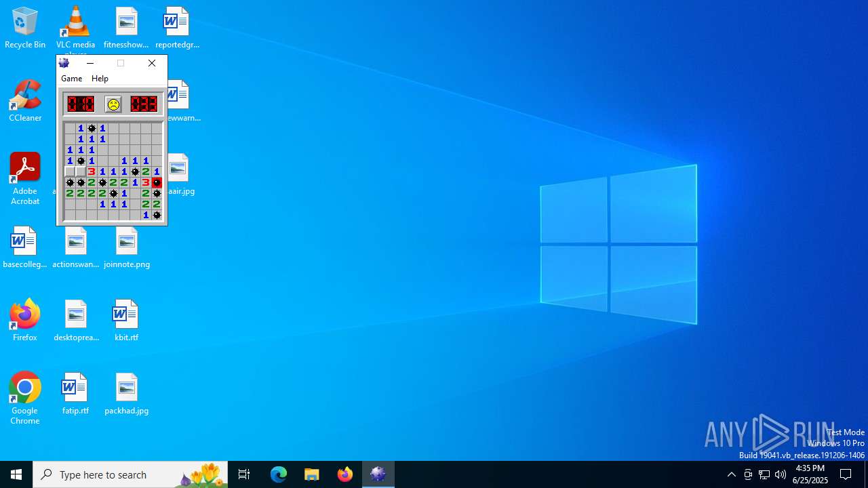Screen dimensions: 868x488
Task: Click the red 3 next to the unrevealed cells
Action: [x=92, y=171]
